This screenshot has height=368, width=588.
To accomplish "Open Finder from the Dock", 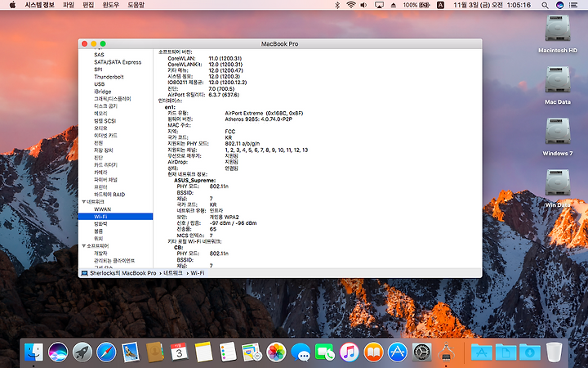I will (x=33, y=352).
